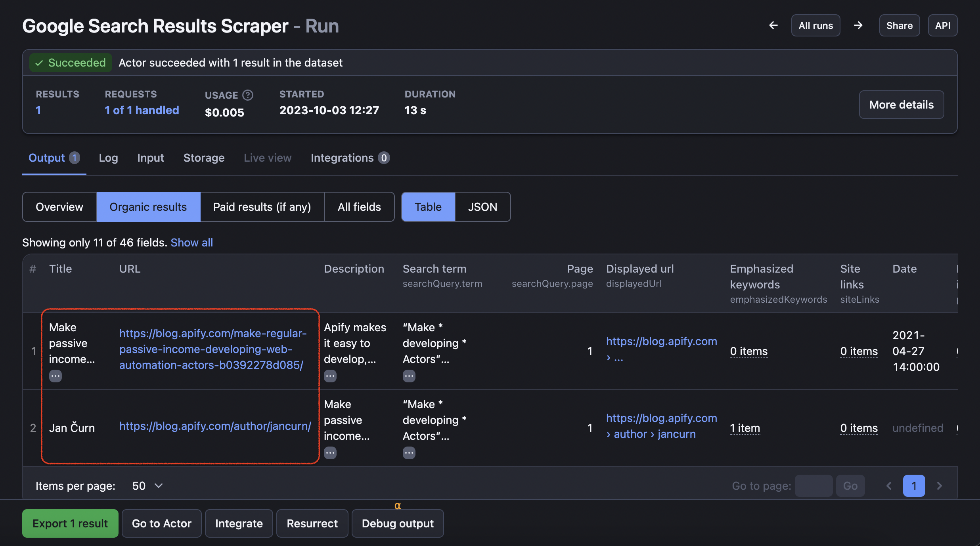Open the Log tab

(x=108, y=158)
